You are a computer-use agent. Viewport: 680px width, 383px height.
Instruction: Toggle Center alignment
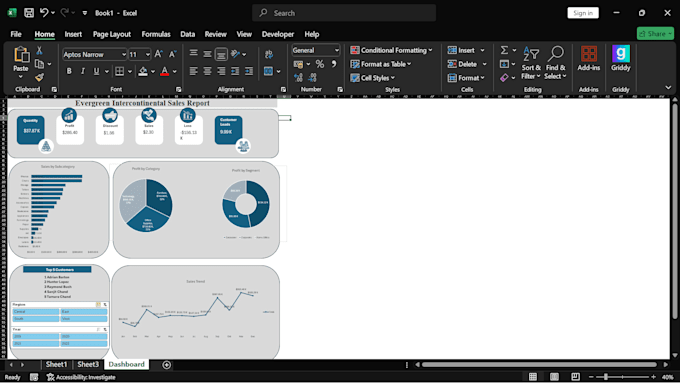(x=207, y=71)
